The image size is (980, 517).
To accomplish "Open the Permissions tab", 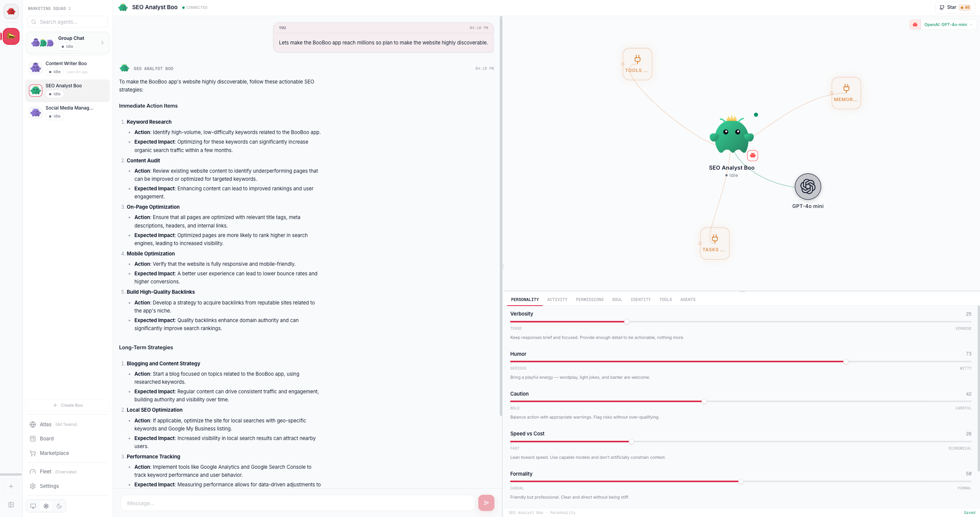I will [589, 299].
